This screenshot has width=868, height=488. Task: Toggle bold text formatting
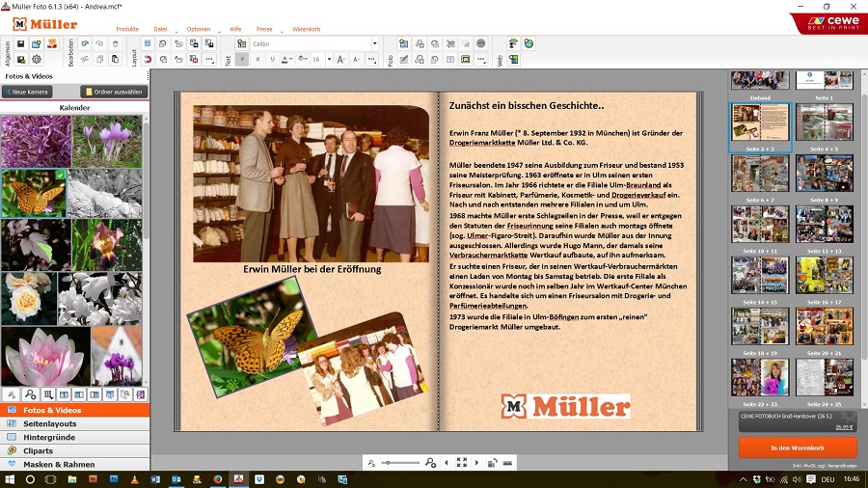(x=242, y=60)
